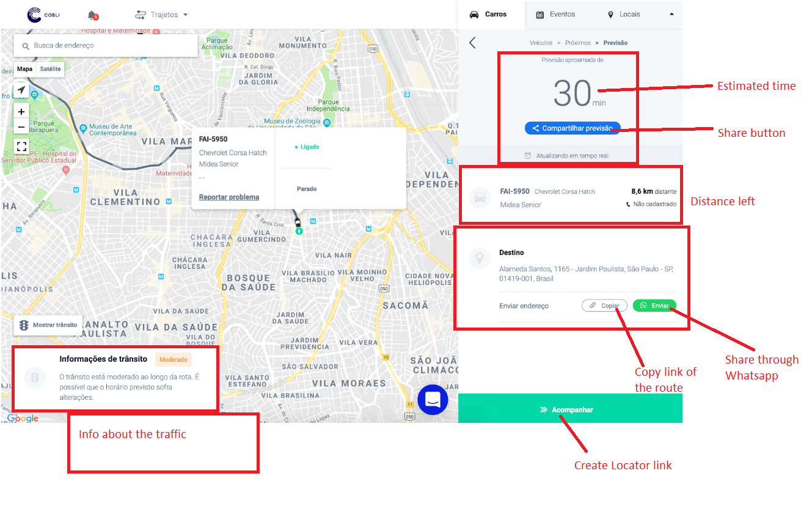The width and height of the screenshot is (812, 509).
Task: Select the Mapa view type
Action: click(24, 69)
